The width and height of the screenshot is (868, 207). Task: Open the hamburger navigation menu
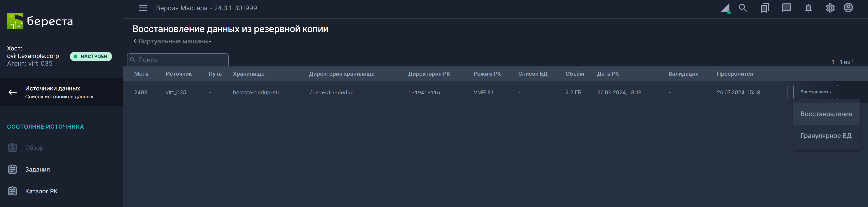[x=143, y=8]
